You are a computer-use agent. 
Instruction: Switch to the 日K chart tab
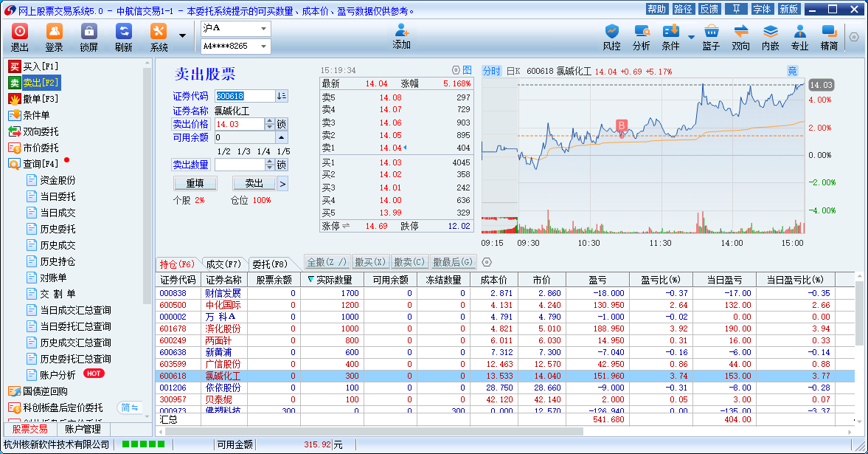[x=513, y=71]
